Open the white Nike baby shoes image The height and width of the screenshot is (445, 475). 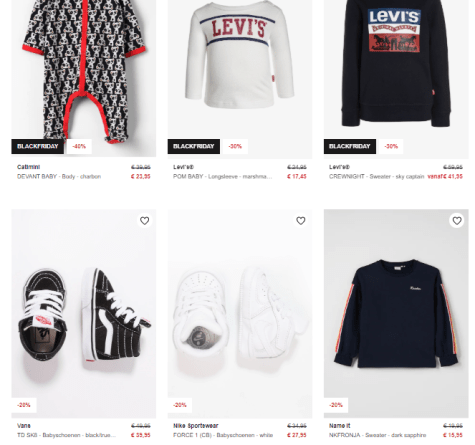click(x=240, y=313)
